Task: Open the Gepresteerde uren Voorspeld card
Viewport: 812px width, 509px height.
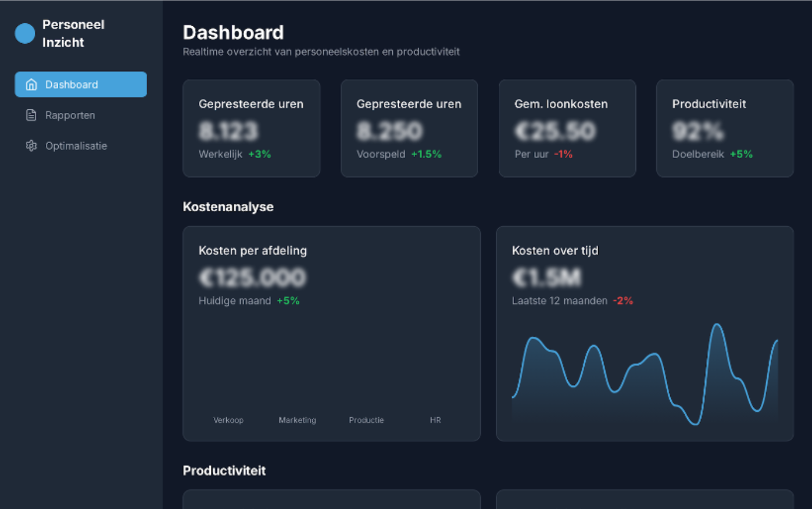Action: click(x=409, y=128)
